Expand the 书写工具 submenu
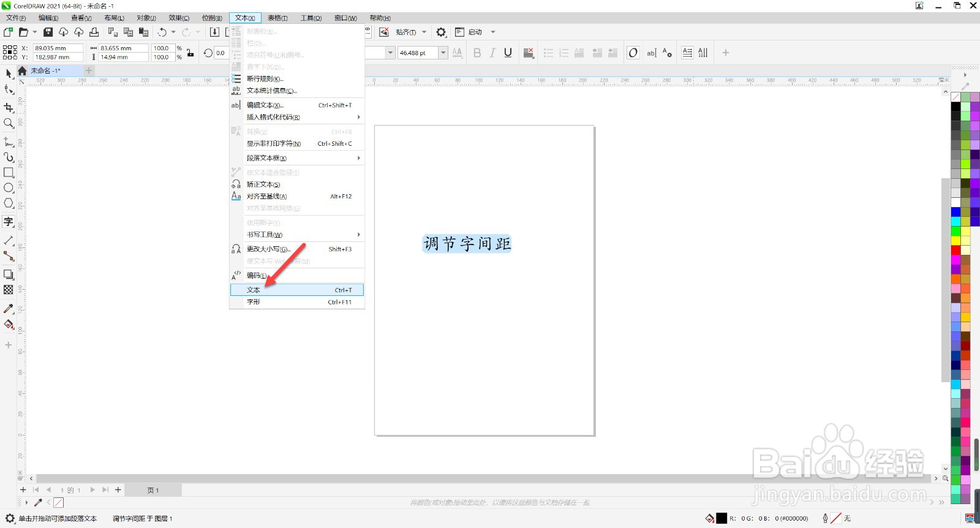The width and height of the screenshot is (980, 528). coord(297,235)
